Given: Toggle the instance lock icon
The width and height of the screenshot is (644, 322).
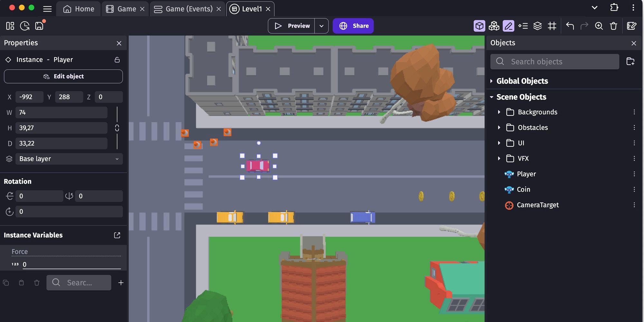Looking at the screenshot, I should click(x=117, y=60).
